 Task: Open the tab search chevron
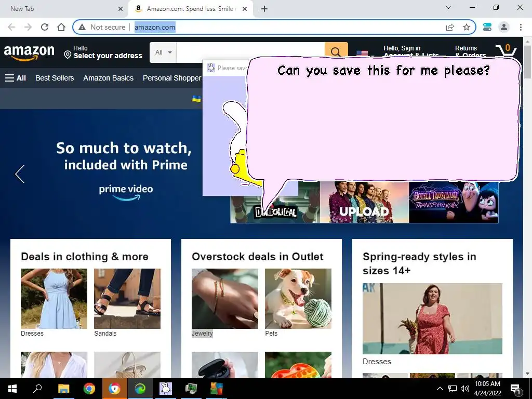tap(448, 7)
